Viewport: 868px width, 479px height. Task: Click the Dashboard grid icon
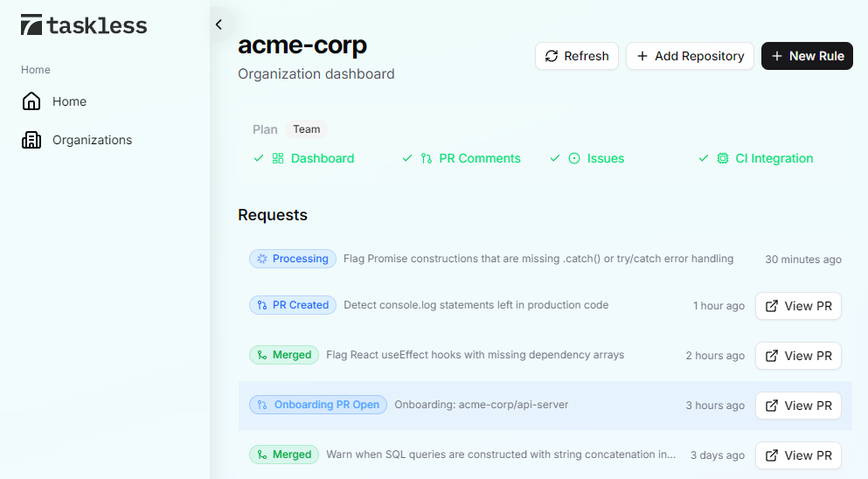(x=278, y=158)
